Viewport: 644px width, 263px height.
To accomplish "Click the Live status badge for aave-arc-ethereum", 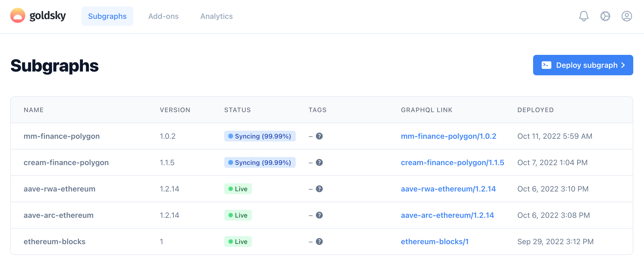I will (238, 215).
